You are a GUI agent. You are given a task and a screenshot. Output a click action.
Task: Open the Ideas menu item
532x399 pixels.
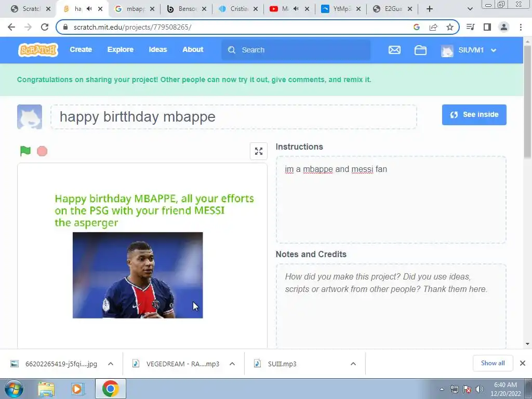click(158, 49)
